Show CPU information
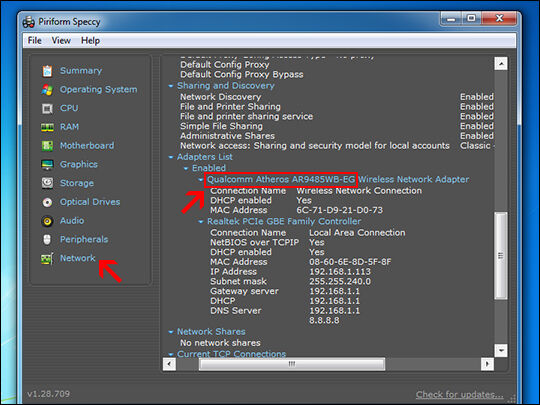 coord(69,108)
